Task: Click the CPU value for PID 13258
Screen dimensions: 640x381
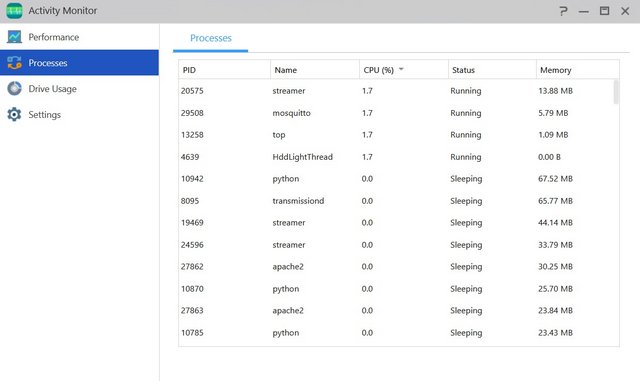Action: [x=367, y=135]
